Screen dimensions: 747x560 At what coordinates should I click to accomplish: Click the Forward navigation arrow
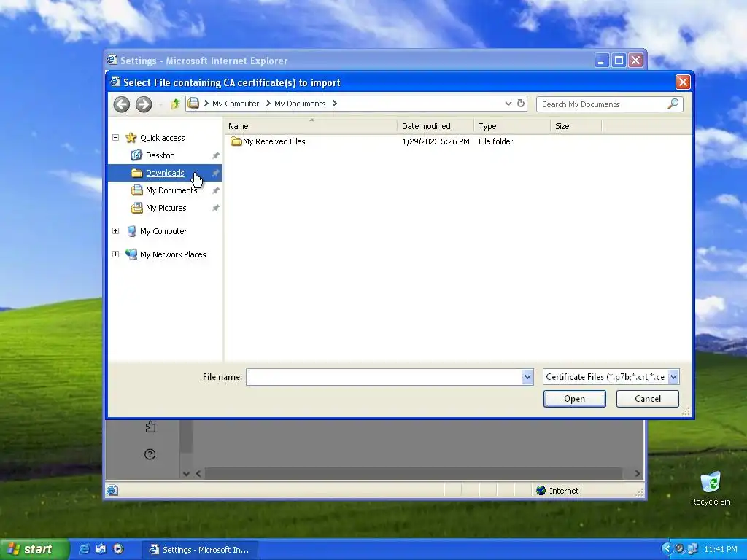pos(144,104)
